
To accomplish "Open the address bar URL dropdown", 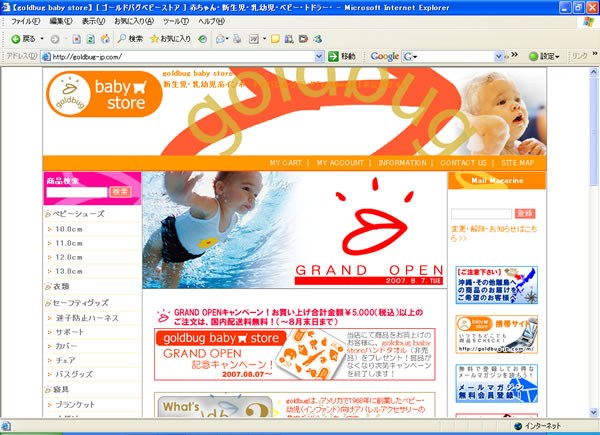I will pyautogui.click(x=319, y=57).
